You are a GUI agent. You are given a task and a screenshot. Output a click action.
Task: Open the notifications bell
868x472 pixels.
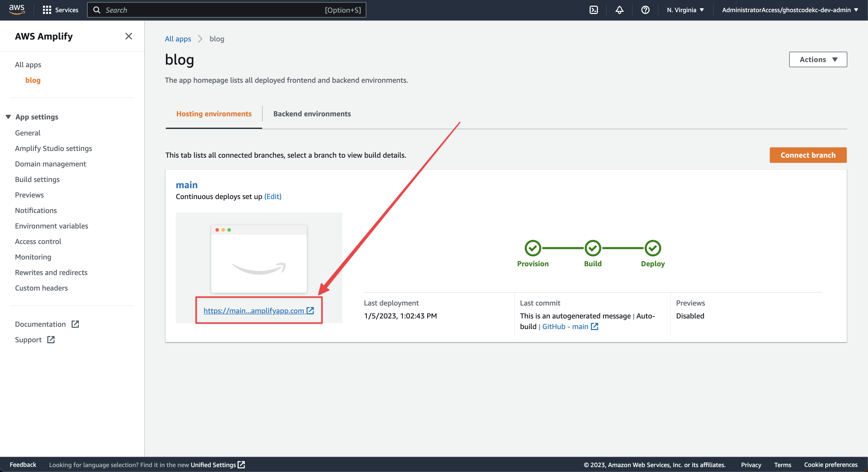[x=619, y=10]
